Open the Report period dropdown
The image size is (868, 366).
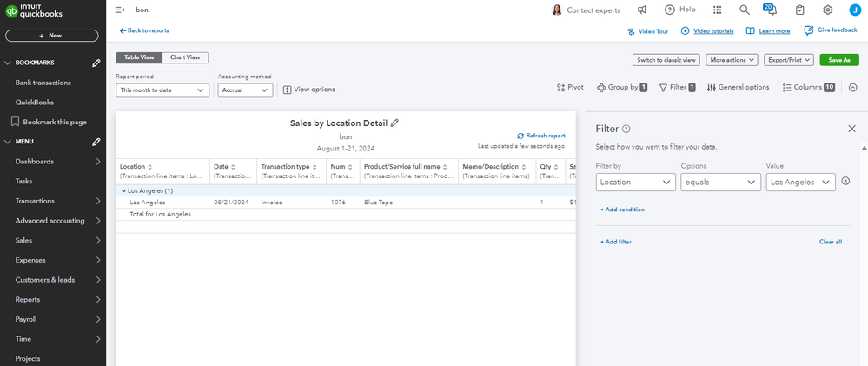(162, 90)
